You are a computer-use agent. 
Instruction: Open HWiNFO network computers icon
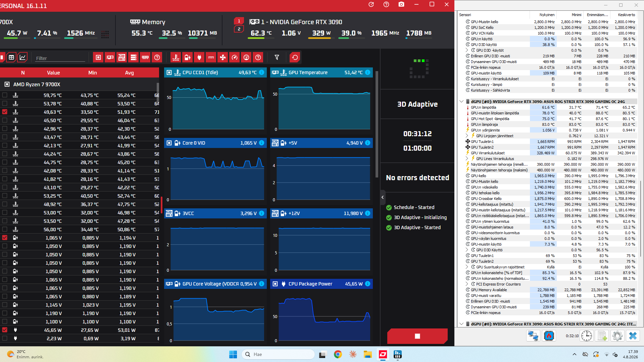click(533, 336)
